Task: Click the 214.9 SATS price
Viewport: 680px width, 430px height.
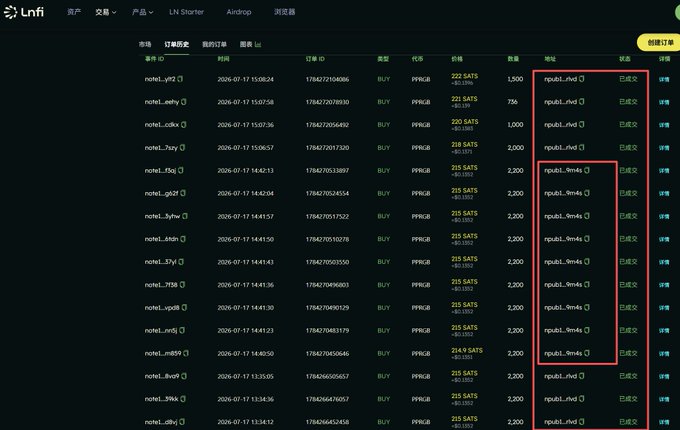Action: [x=467, y=350]
